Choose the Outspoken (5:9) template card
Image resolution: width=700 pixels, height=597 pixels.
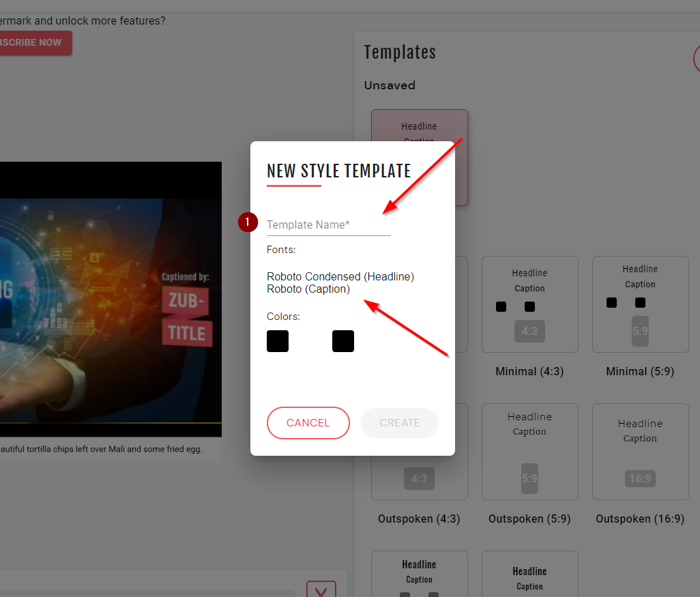tap(530, 452)
